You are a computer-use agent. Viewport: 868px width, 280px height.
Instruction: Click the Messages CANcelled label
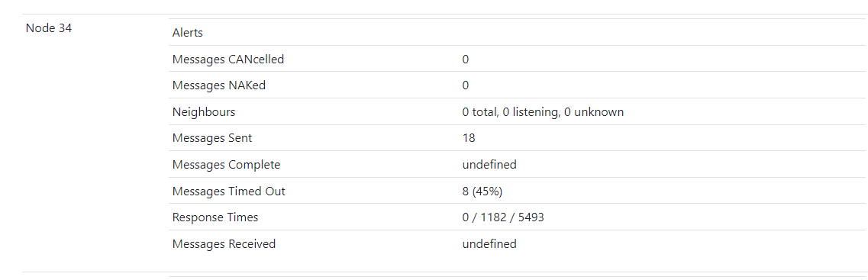(x=228, y=60)
